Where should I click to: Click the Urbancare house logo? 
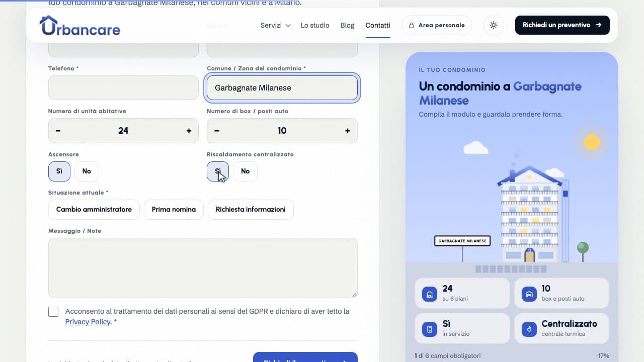[x=79, y=25]
